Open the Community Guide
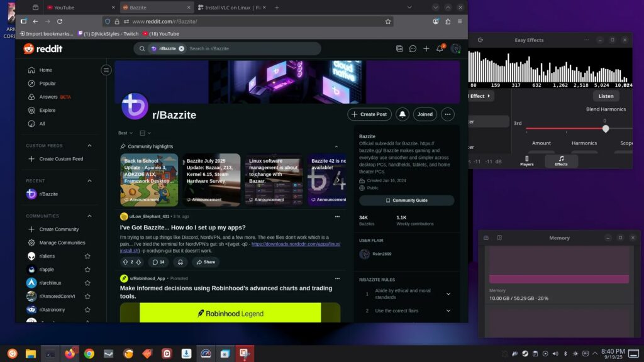Viewport: 644px width, 362px height. [407, 200]
